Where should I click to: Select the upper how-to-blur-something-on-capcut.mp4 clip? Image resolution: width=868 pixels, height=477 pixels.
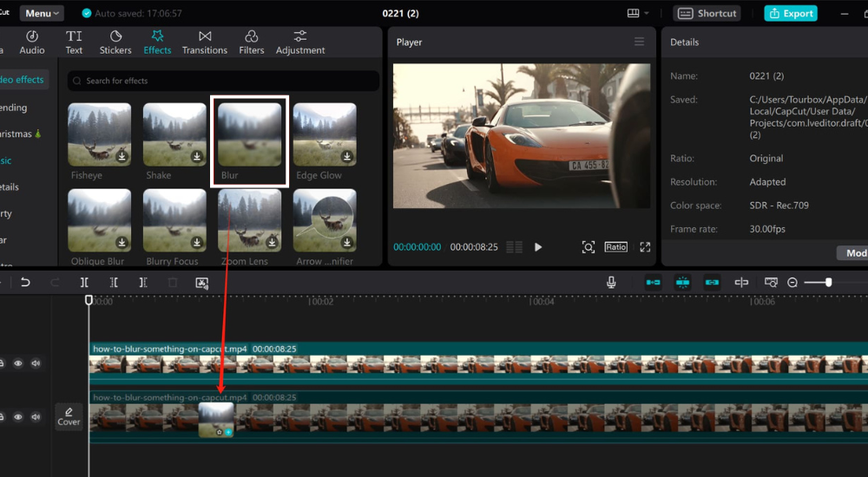coord(478,363)
